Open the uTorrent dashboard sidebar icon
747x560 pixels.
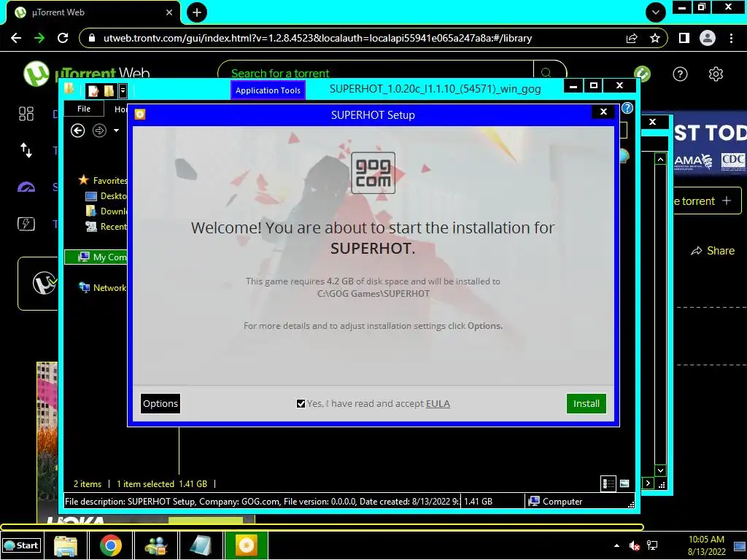26,114
